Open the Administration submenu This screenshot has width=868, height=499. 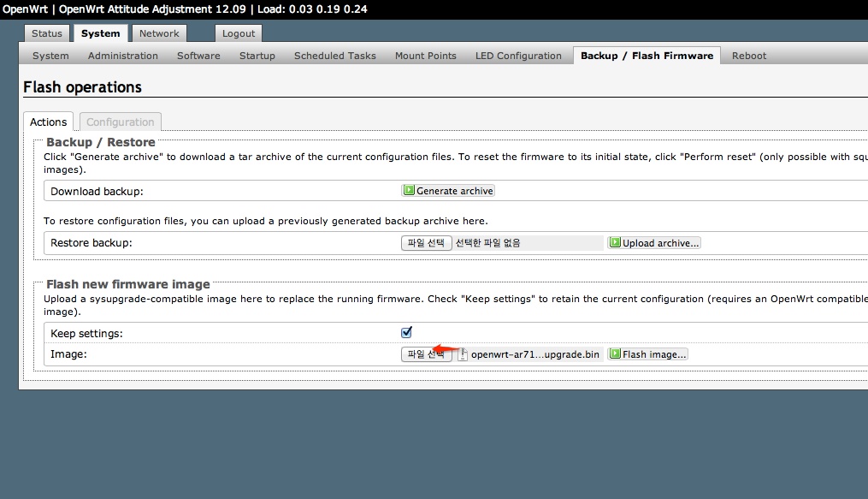pyautogui.click(x=123, y=56)
